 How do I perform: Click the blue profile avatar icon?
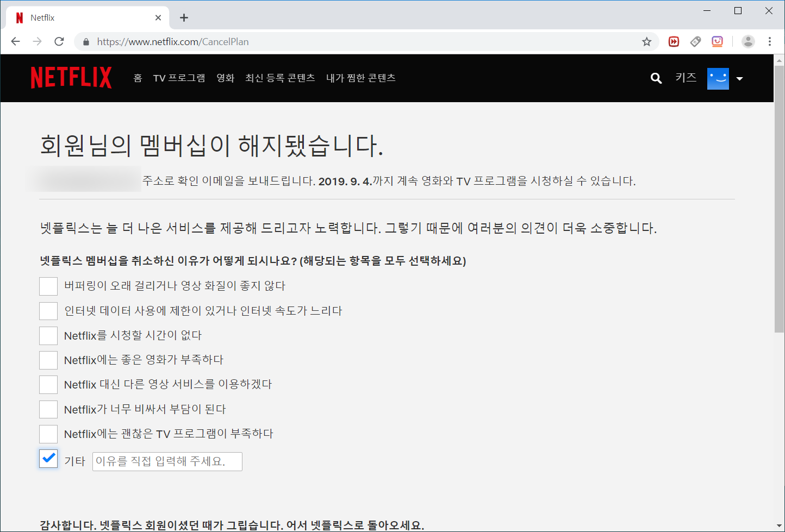718,78
